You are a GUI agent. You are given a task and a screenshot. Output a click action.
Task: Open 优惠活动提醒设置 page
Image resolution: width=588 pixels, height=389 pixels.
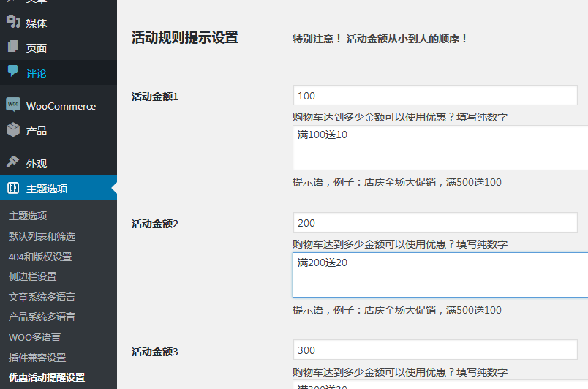[47, 377]
